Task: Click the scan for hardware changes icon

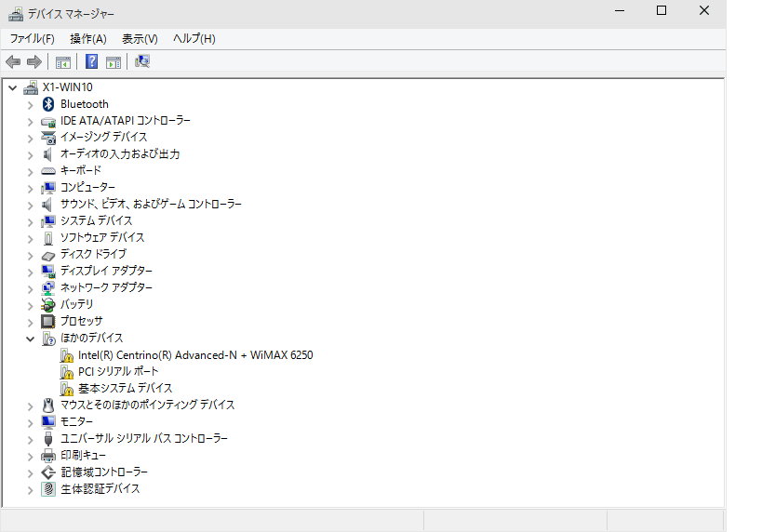Action: (142, 61)
